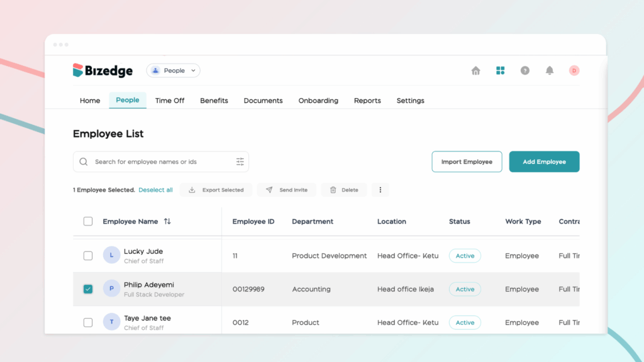The width and height of the screenshot is (644, 362).
Task: Open the three-dot more actions menu
Action: pyautogui.click(x=380, y=190)
